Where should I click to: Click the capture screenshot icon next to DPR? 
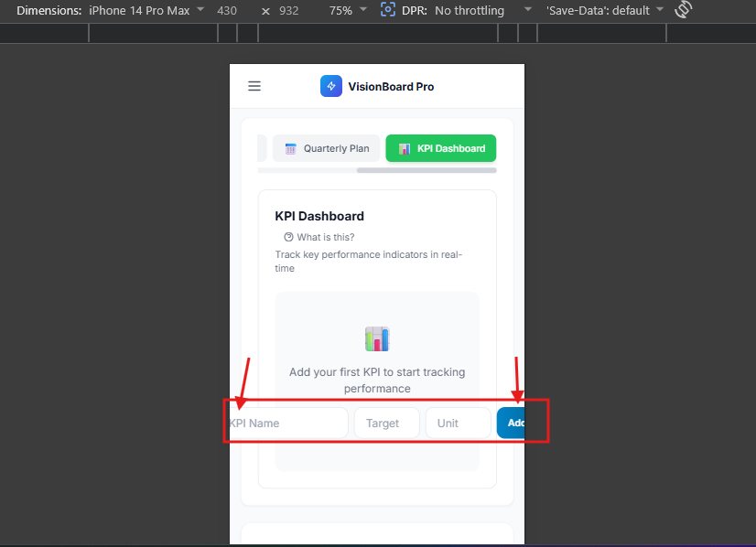coord(388,10)
